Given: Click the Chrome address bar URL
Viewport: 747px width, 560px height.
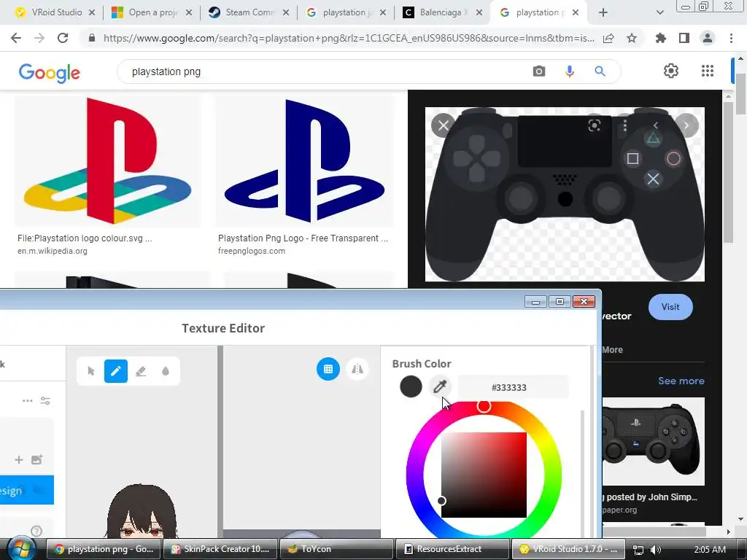Looking at the screenshot, I should [x=349, y=38].
